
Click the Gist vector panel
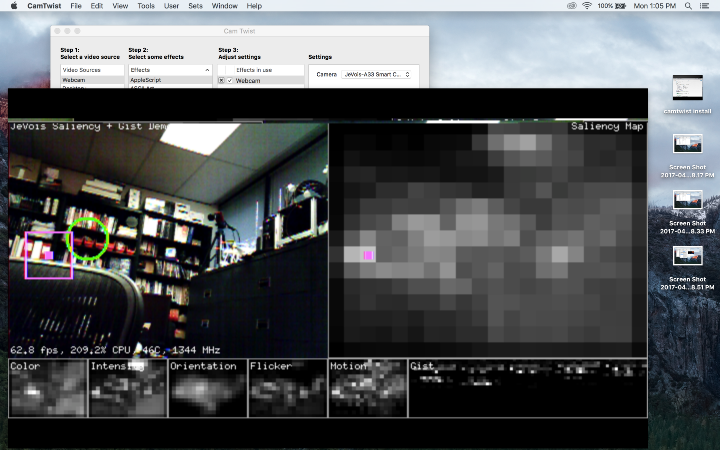tap(528, 388)
